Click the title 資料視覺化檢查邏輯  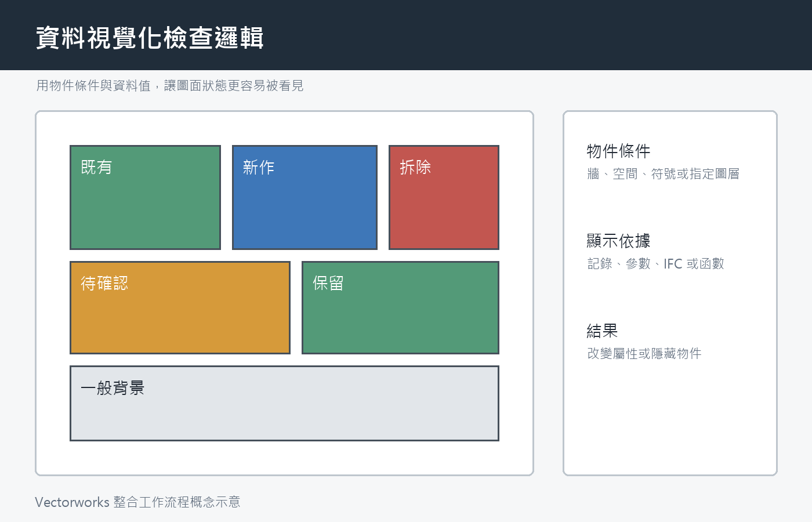point(150,38)
